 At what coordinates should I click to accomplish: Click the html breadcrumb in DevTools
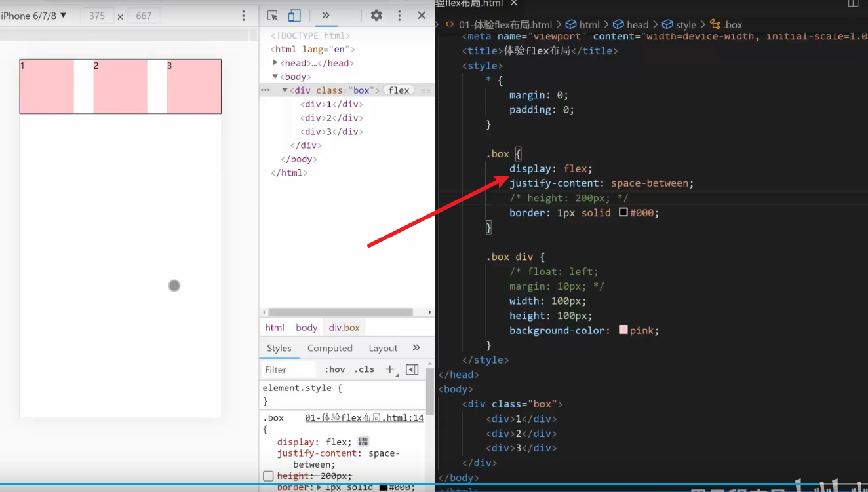coord(275,328)
